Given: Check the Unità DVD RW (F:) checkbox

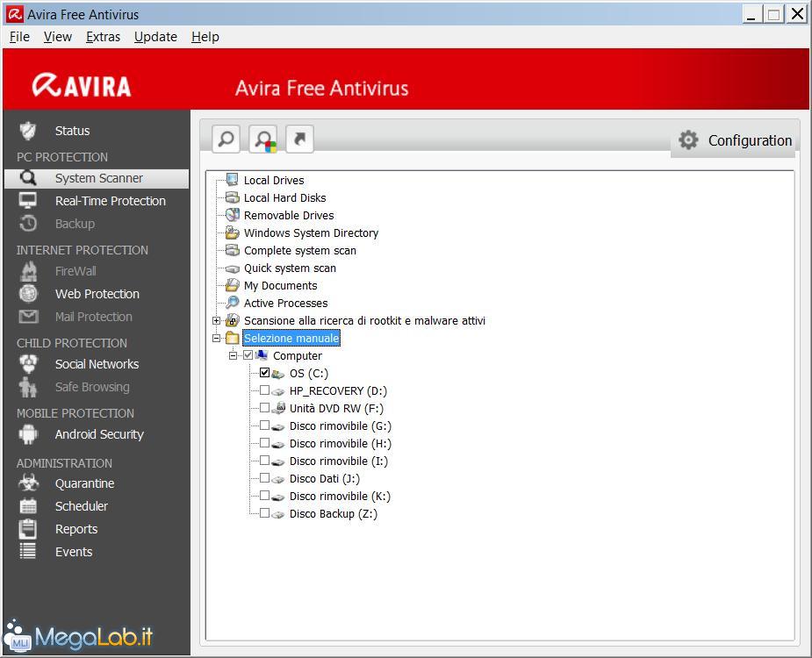Looking at the screenshot, I should [264, 408].
